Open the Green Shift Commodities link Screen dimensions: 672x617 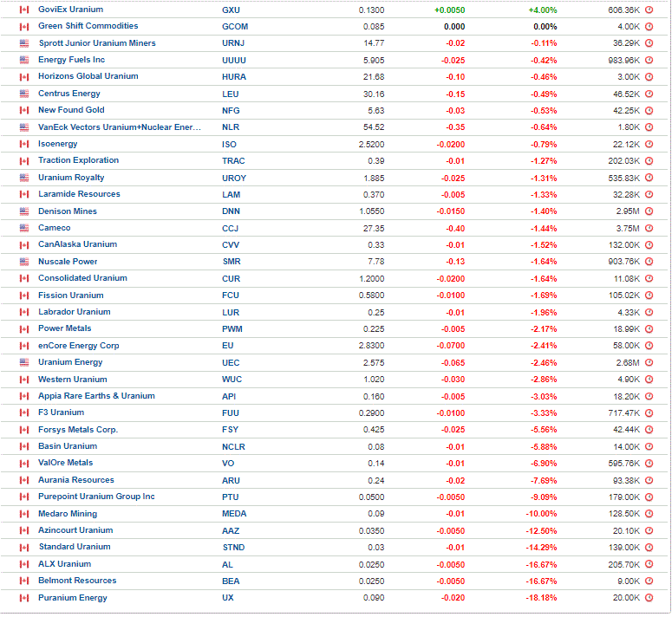(88, 26)
